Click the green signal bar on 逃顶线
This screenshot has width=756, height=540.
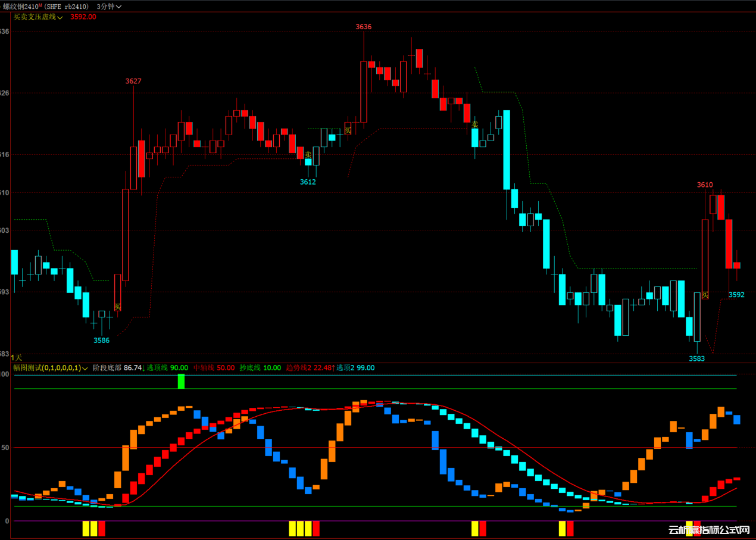pos(181,382)
